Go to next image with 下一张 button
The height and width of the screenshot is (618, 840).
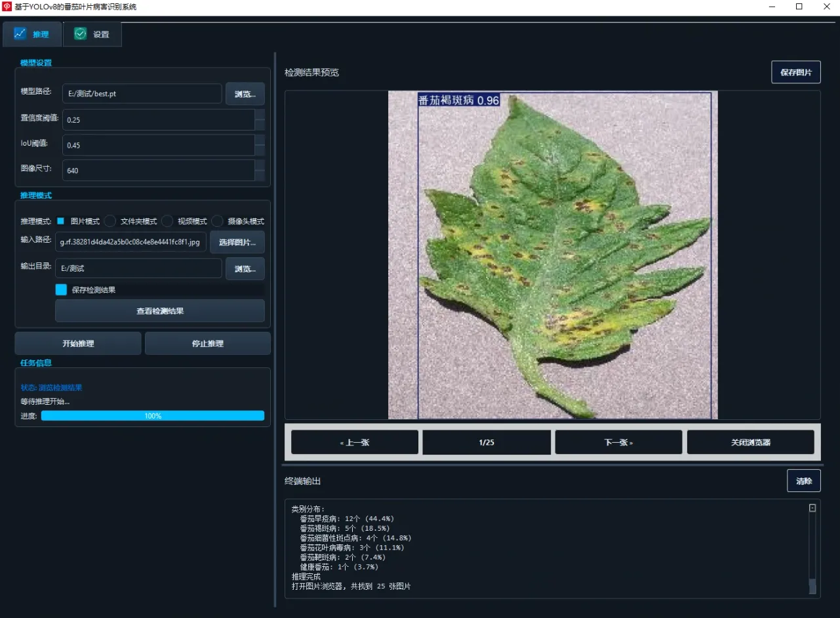(618, 442)
